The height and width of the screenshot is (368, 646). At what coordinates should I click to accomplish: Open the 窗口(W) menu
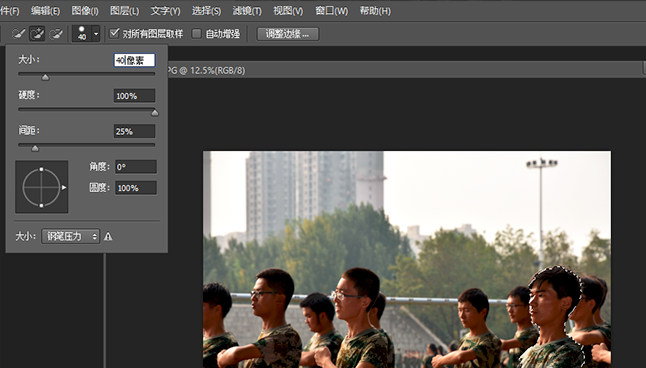coord(331,11)
